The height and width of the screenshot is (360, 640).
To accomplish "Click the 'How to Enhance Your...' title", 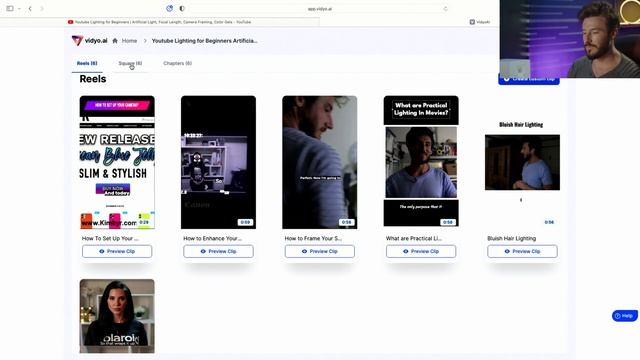I will click(x=212, y=238).
